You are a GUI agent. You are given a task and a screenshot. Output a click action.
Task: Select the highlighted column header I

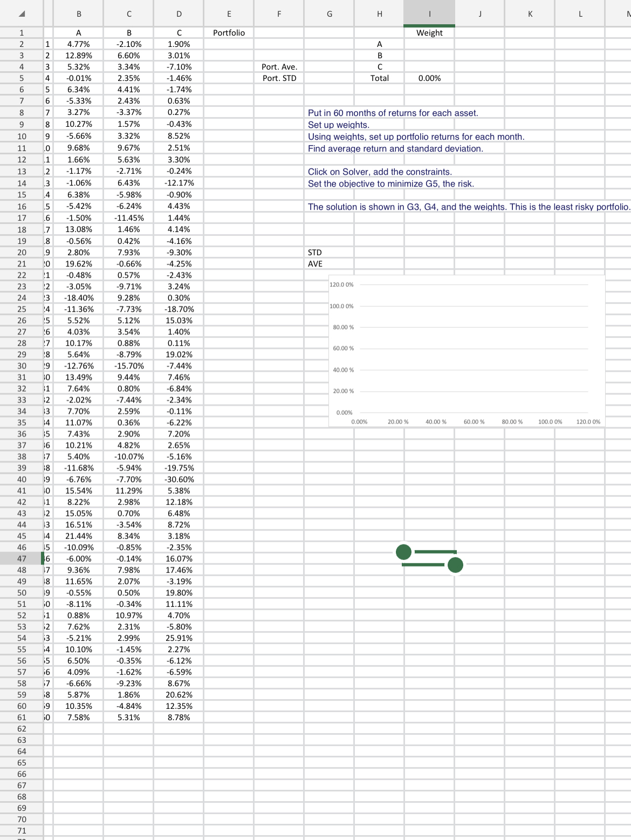[429, 13]
